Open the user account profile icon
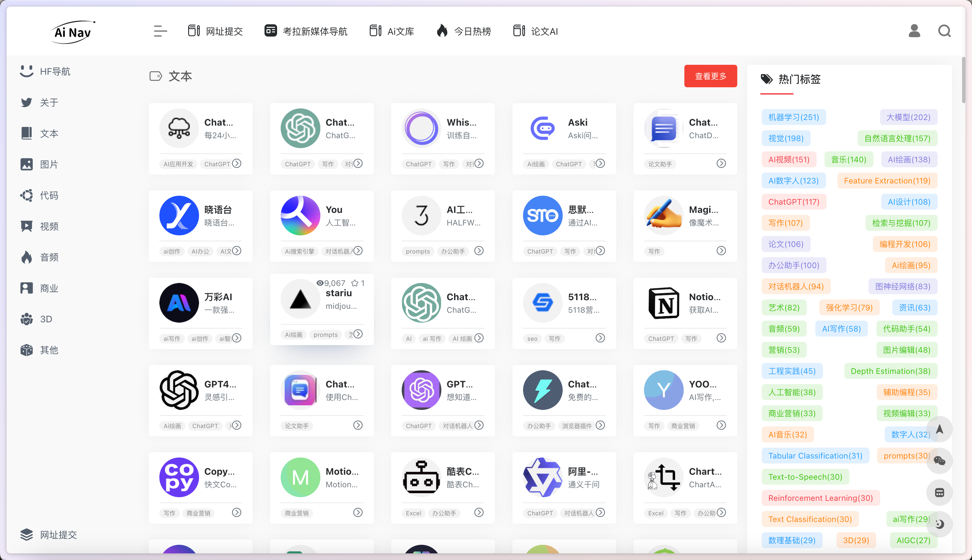Screen dimensions: 972x560 914,31
